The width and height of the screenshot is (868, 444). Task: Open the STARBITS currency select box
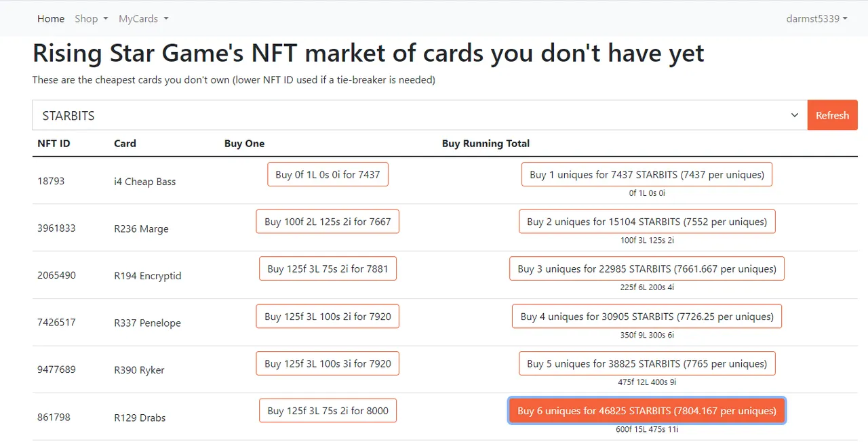pyautogui.click(x=420, y=115)
